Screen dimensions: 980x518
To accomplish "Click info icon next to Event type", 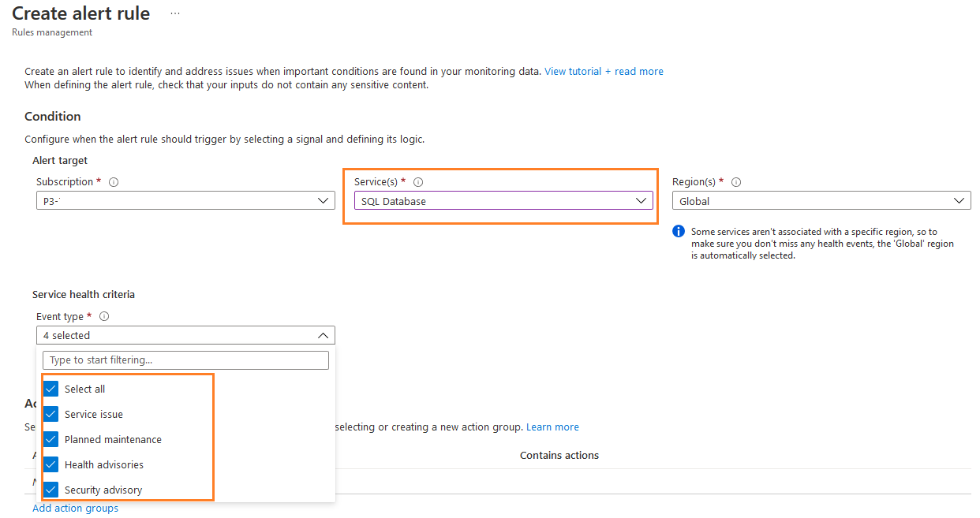I will pyautogui.click(x=104, y=317).
